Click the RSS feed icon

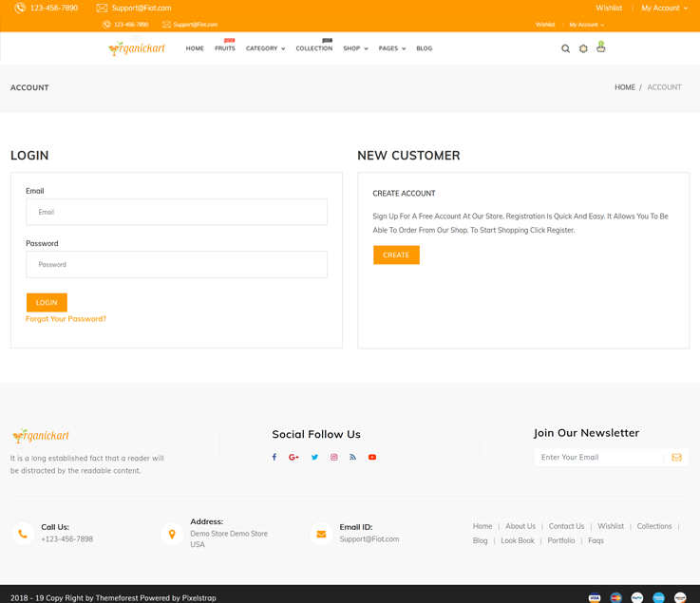(352, 457)
